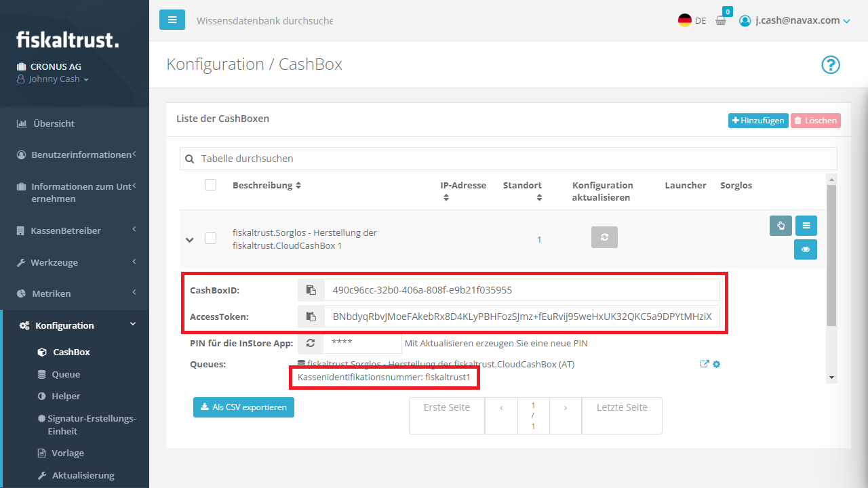Export list with Als CSV exportieren
The width and height of the screenshot is (868, 488).
click(x=243, y=407)
